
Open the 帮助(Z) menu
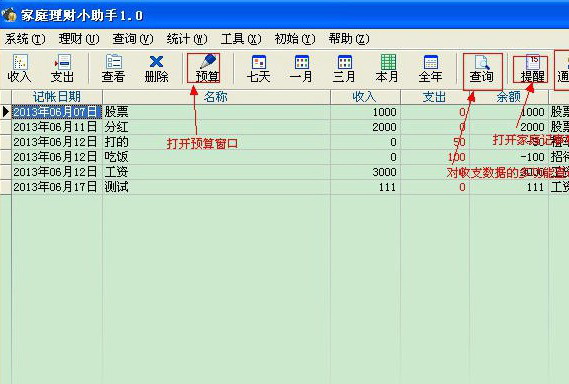click(349, 38)
